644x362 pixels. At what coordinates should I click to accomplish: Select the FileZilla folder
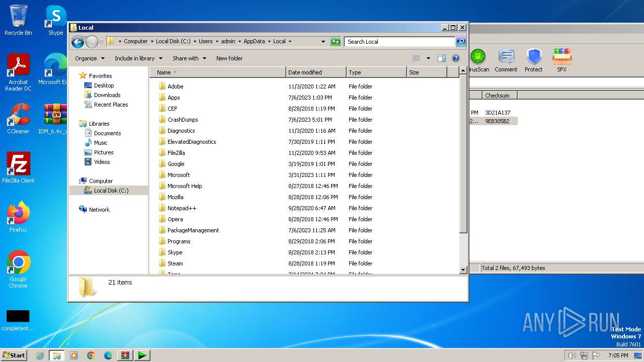click(x=176, y=153)
